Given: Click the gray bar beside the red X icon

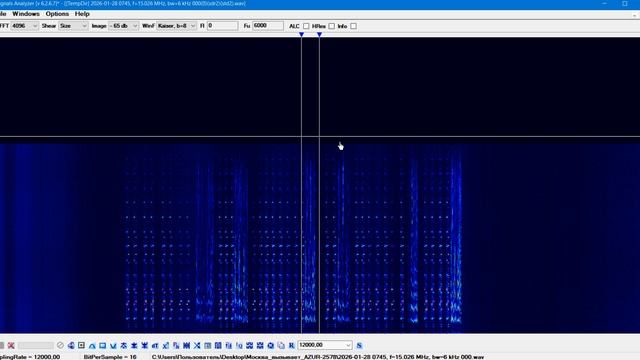Looking at the screenshot, I should click(36, 345).
